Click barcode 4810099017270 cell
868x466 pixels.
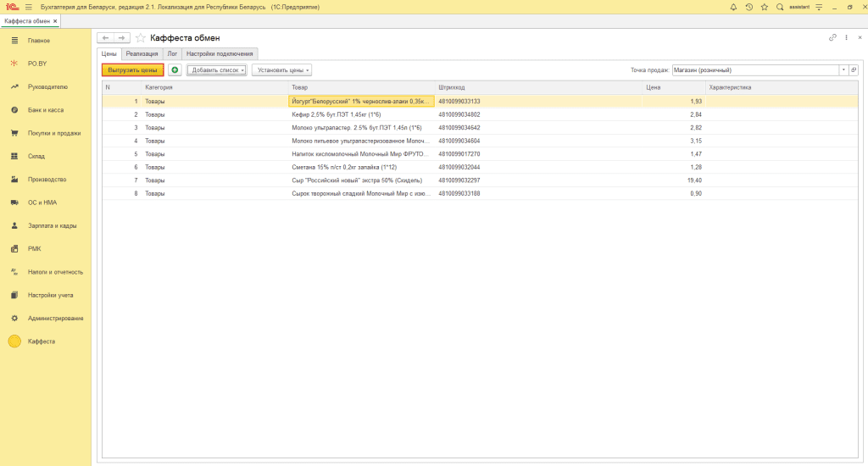pyautogui.click(x=538, y=154)
